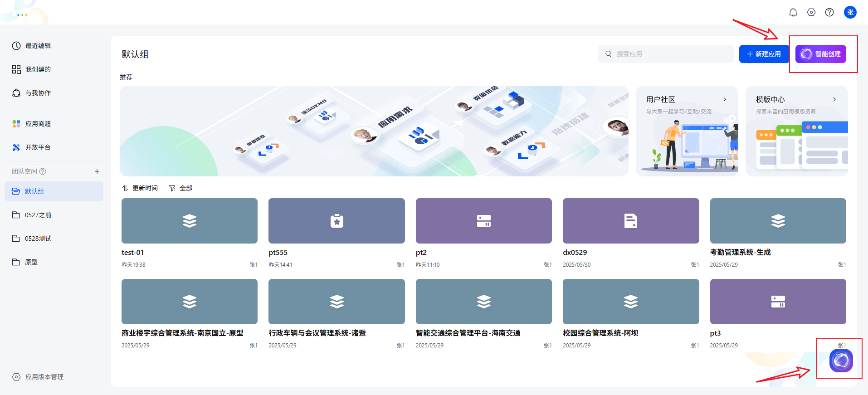868x395 pixels.
Task: Open 应用商超 in sidebar
Action: coord(54,124)
